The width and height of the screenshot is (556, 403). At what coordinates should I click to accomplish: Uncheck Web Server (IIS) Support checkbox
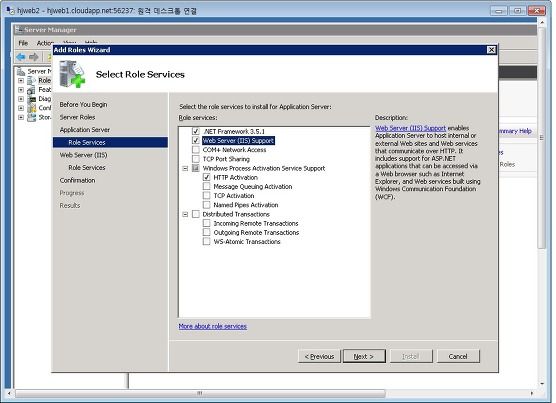click(196, 140)
